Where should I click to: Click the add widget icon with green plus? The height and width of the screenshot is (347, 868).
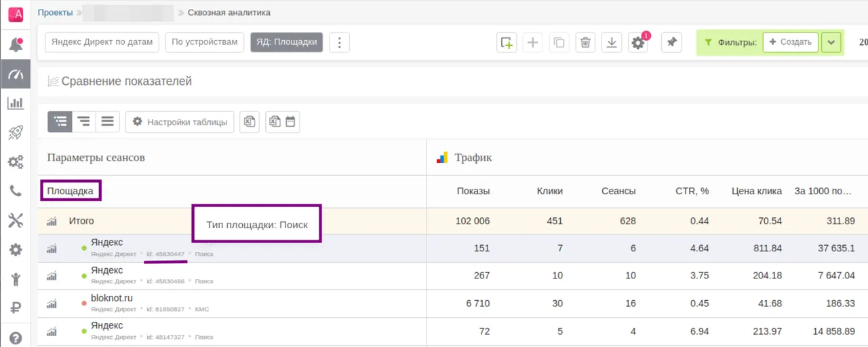tap(507, 42)
